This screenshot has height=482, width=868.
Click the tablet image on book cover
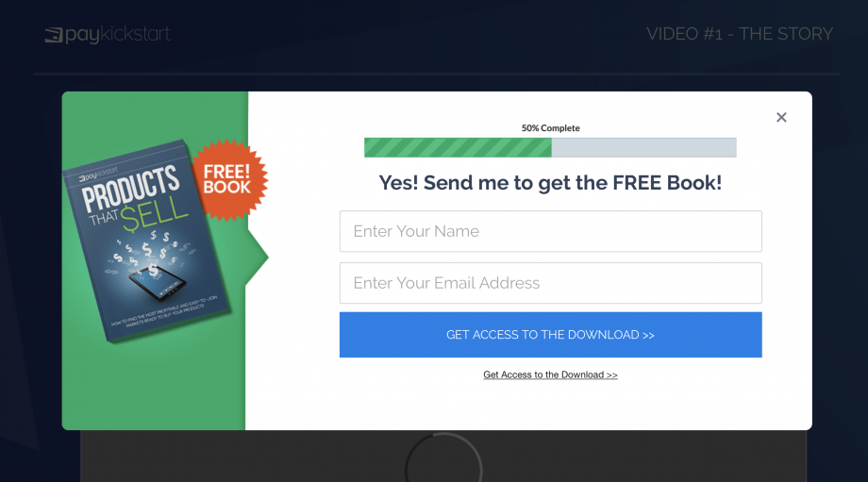pyautogui.click(x=158, y=280)
